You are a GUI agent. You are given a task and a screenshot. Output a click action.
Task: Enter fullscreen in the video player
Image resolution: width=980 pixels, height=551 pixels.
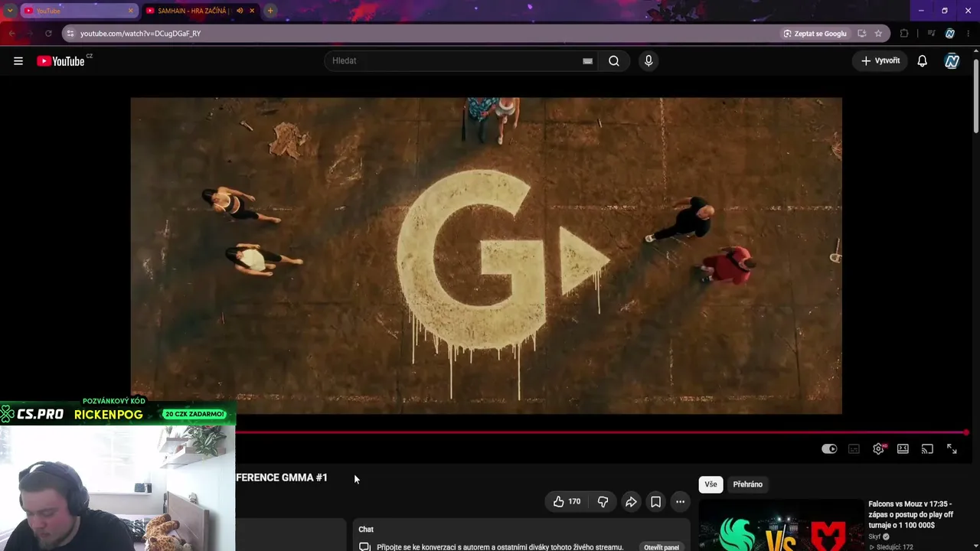pyautogui.click(x=952, y=449)
